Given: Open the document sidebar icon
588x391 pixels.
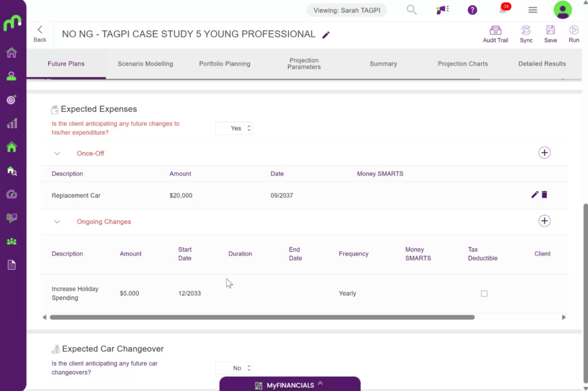Looking at the screenshot, I should click(11, 265).
